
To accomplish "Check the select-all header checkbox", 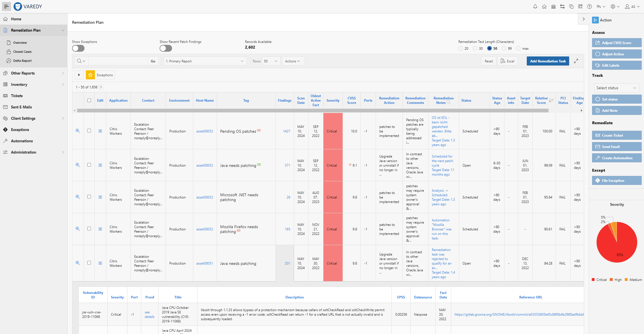I will (x=89, y=100).
